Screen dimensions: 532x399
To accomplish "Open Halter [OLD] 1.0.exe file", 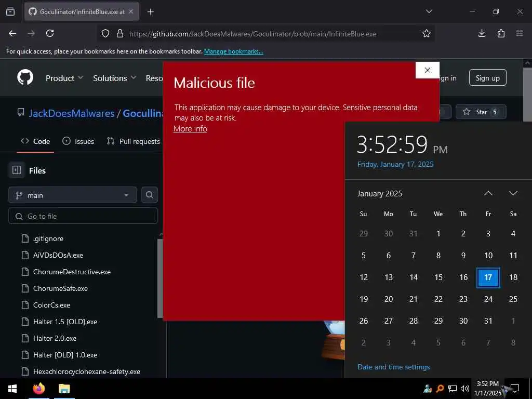I will (65, 355).
